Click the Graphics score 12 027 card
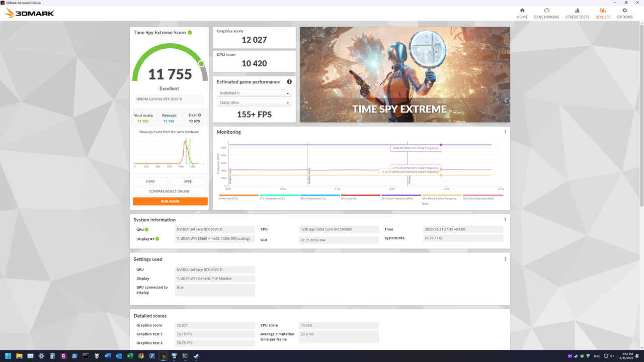644x362 pixels. coord(254,37)
